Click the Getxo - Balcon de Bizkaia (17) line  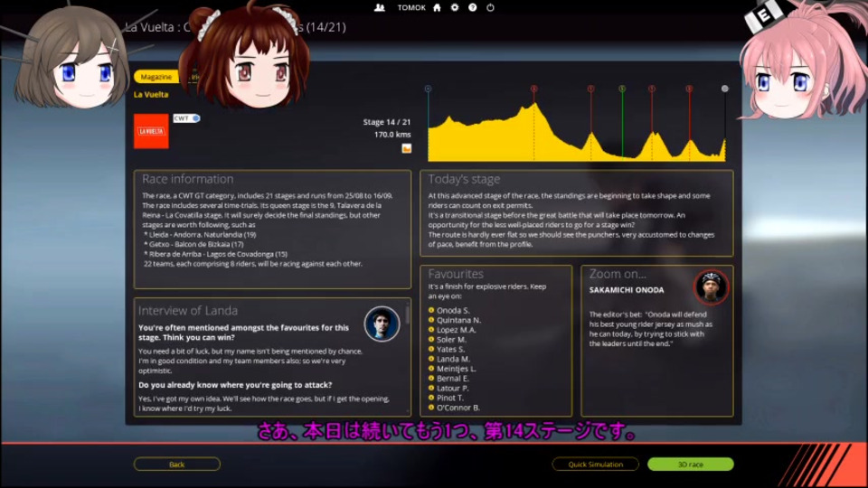pos(193,244)
